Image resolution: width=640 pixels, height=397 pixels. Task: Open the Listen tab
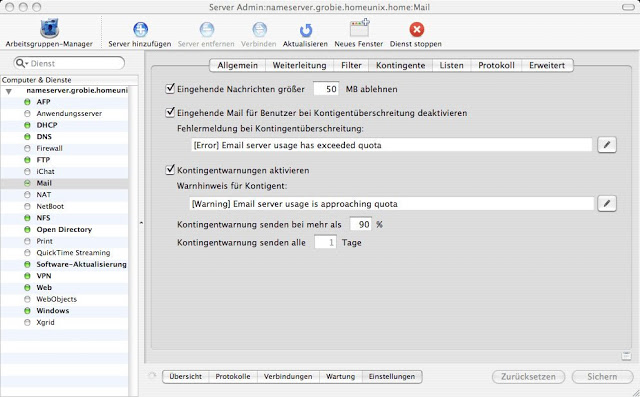(x=451, y=65)
